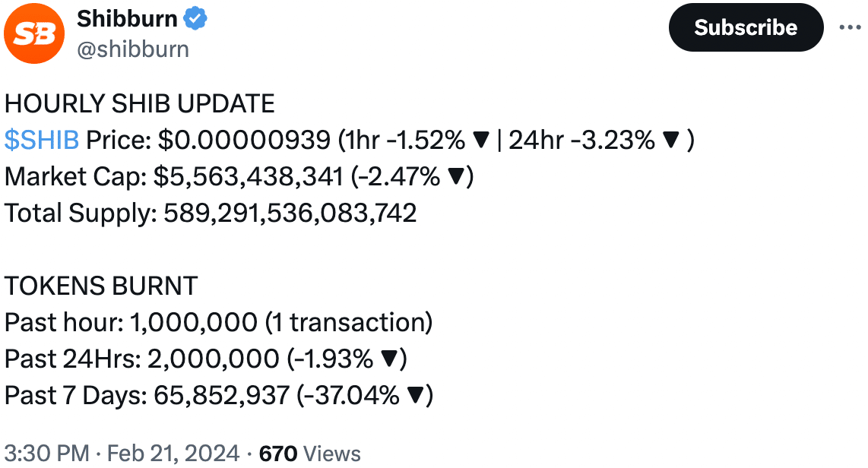The image size is (868, 468).
Task: Click the down triangle after Past 7 Days -37.04%
Action: [x=416, y=396]
